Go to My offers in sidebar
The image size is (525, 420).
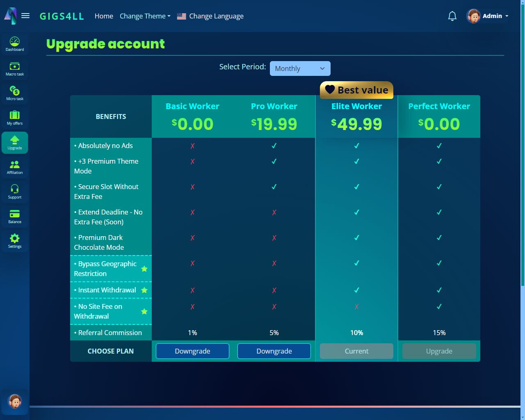pyautogui.click(x=15, y=118)
